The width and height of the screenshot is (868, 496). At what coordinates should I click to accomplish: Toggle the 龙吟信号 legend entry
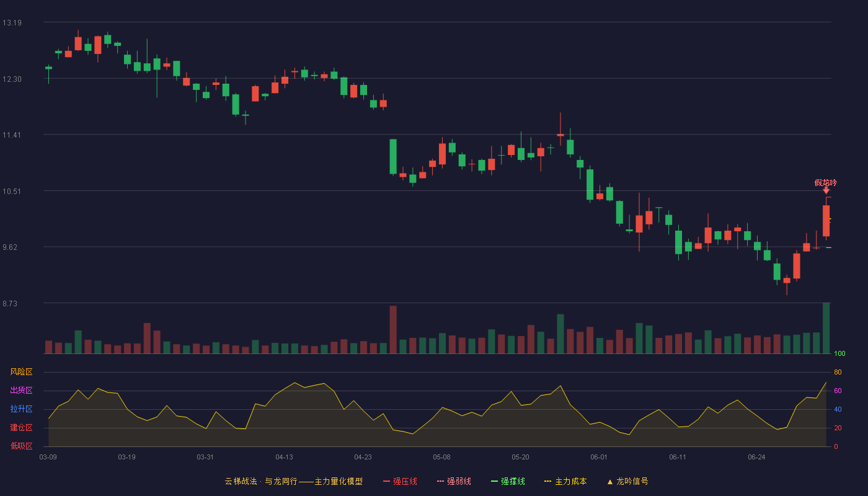tap(627, 481)
